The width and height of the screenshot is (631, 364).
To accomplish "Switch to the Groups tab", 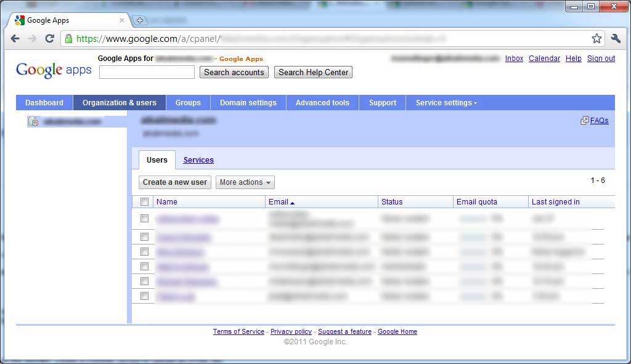I will point(188,103).
